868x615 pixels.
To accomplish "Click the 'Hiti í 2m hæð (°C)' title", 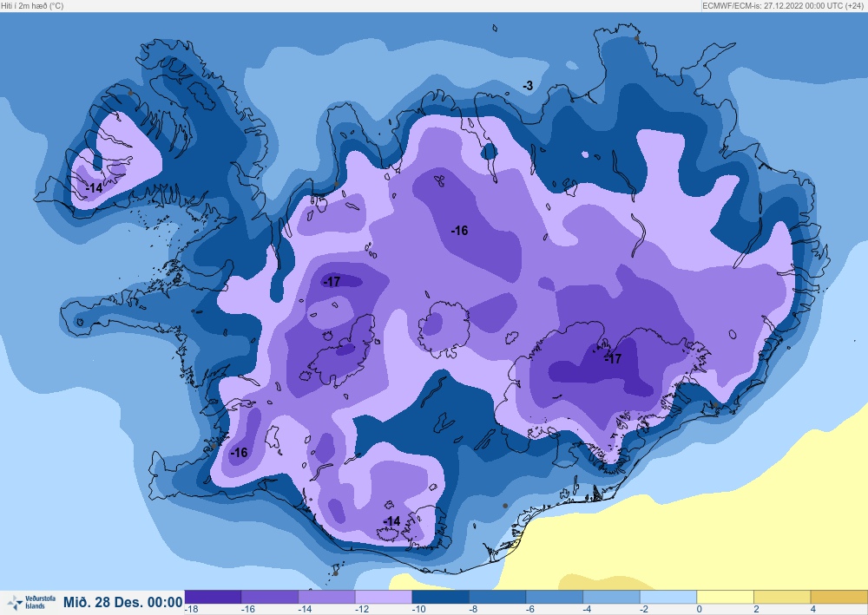I will [32, 6].
